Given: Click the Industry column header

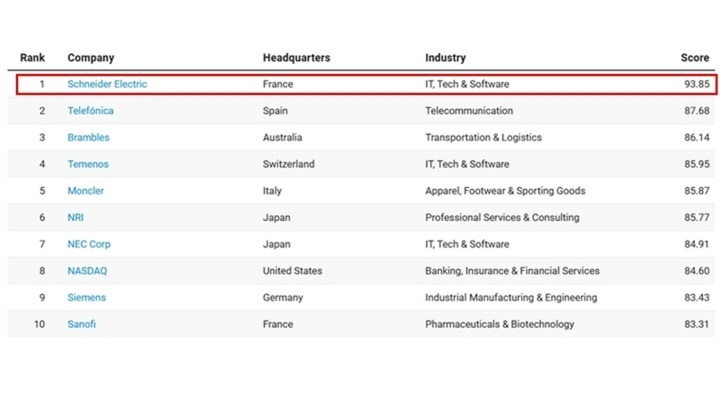Looking at the screenshot, I should pyautogui.click(x=445, y=58).
